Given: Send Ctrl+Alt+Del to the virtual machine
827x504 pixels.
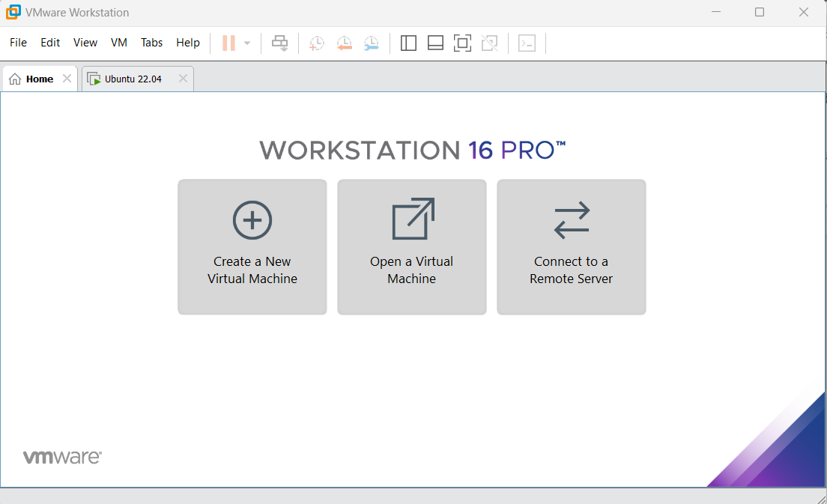Looking at the screenshot, I should point(279,43).
